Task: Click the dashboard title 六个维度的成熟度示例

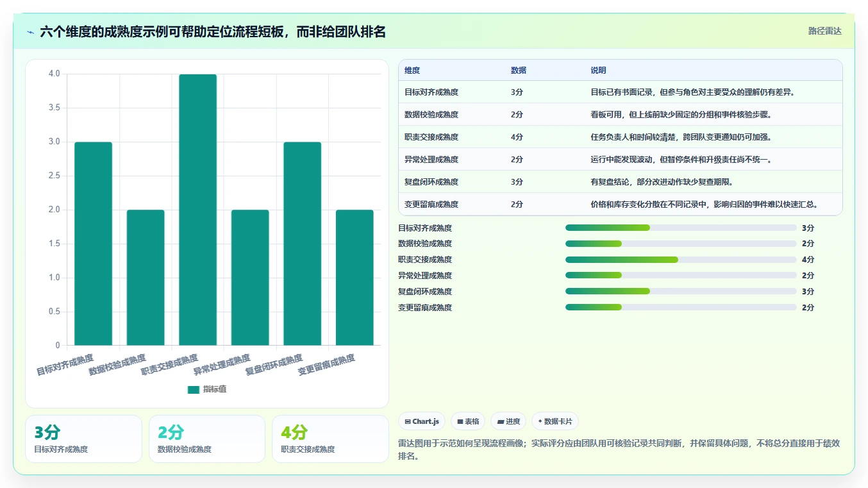Action: (x=213, y=31)
